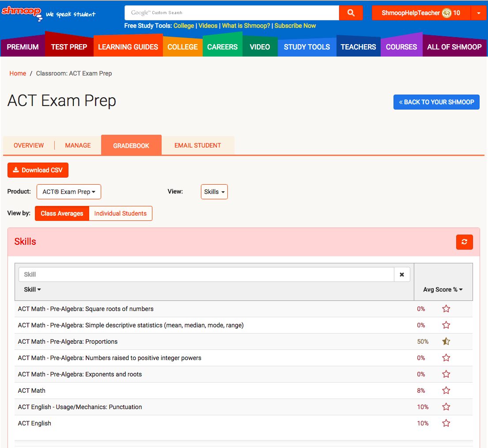Open the Email Student tab

197,145
